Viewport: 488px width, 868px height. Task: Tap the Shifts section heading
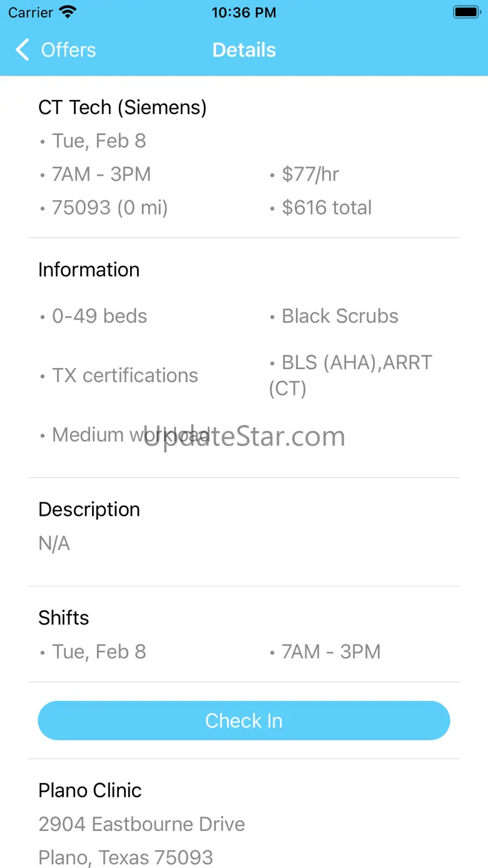[64, 618]
